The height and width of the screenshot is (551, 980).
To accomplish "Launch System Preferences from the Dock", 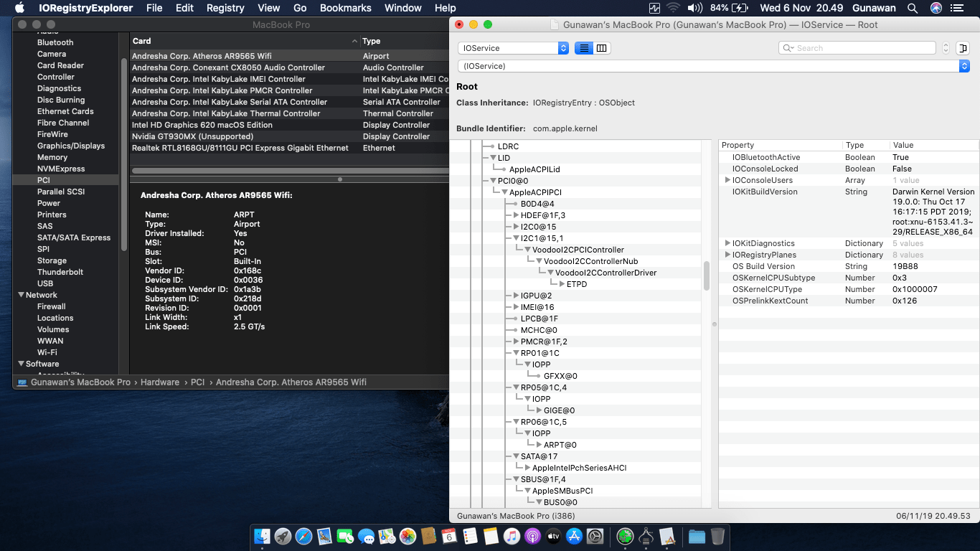I will pyautogui.click(x=595, y=536).
